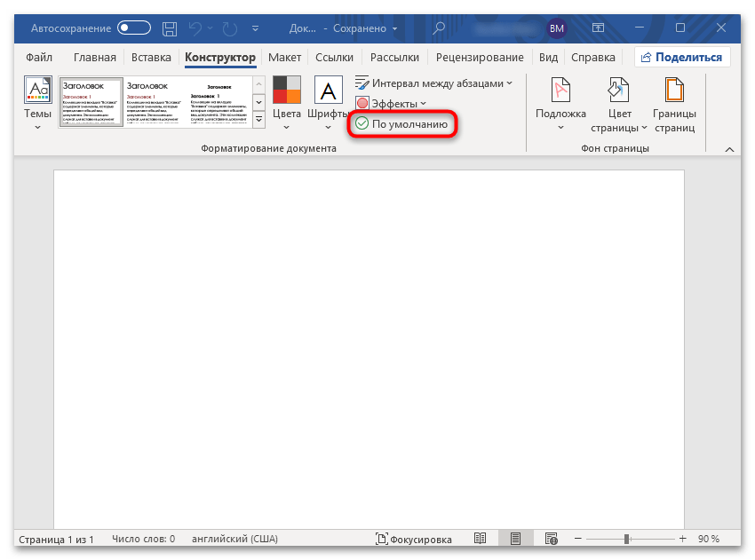Collapse the ribbon with the chevron arrow
The height and width of the screenshot is (560, 755).
click(730, 150)
